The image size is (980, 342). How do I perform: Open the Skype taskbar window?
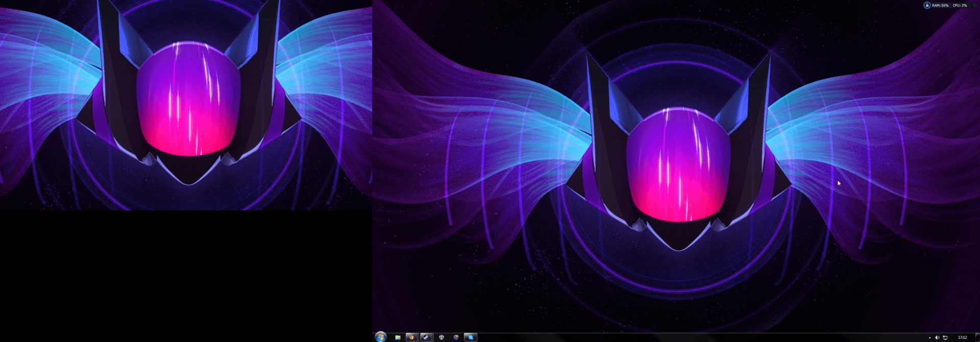point(470,337)
